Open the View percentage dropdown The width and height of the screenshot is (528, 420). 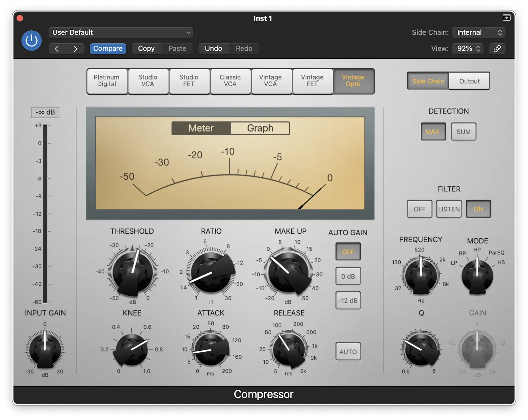[468, 48]
